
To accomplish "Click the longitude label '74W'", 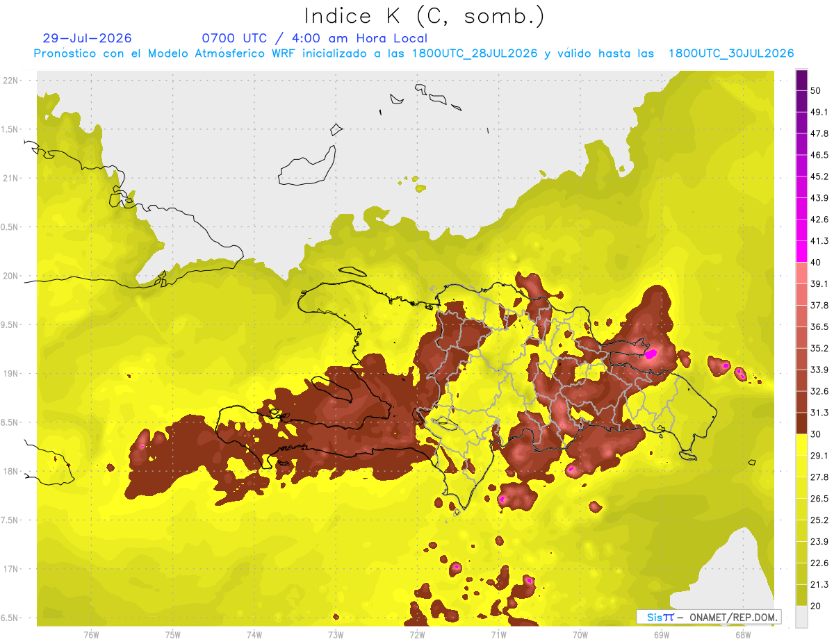I will (254, 634).
